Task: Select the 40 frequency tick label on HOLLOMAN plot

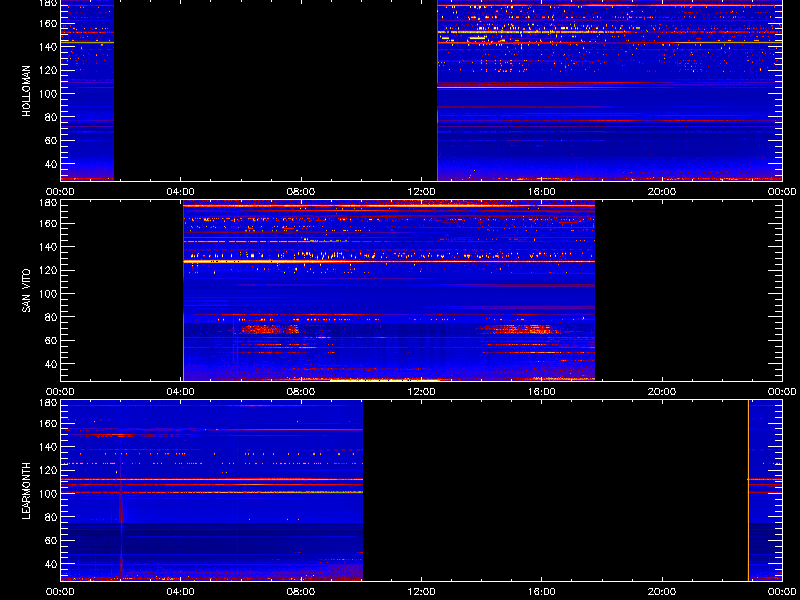Action: [53, 164]
